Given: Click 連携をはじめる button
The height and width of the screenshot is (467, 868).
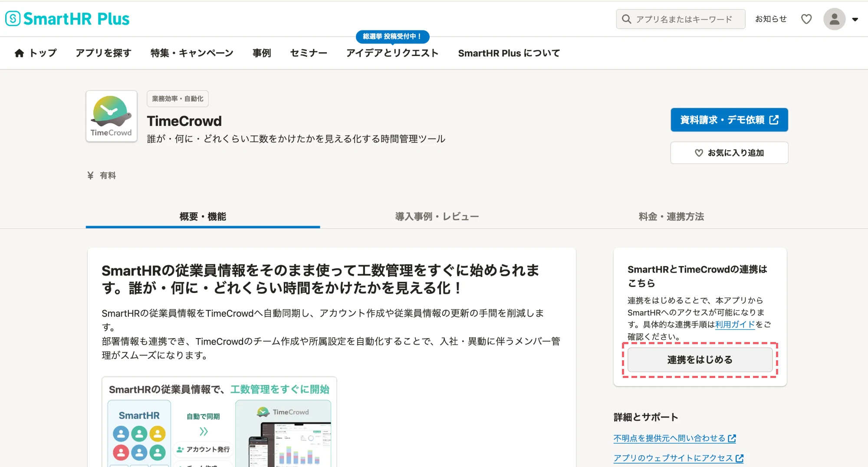Looking at the screenshot, I should pyautogui.click(x=700, y=360).
